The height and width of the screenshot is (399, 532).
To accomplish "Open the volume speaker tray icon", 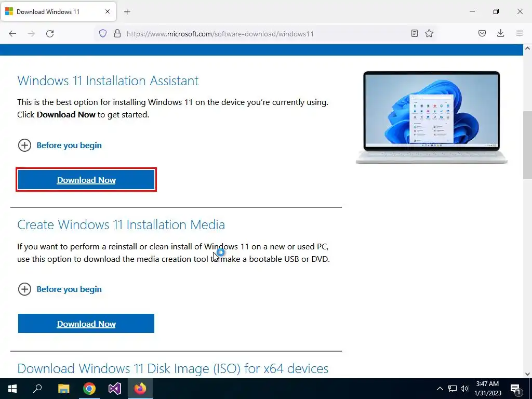I will tap(464, 389).
